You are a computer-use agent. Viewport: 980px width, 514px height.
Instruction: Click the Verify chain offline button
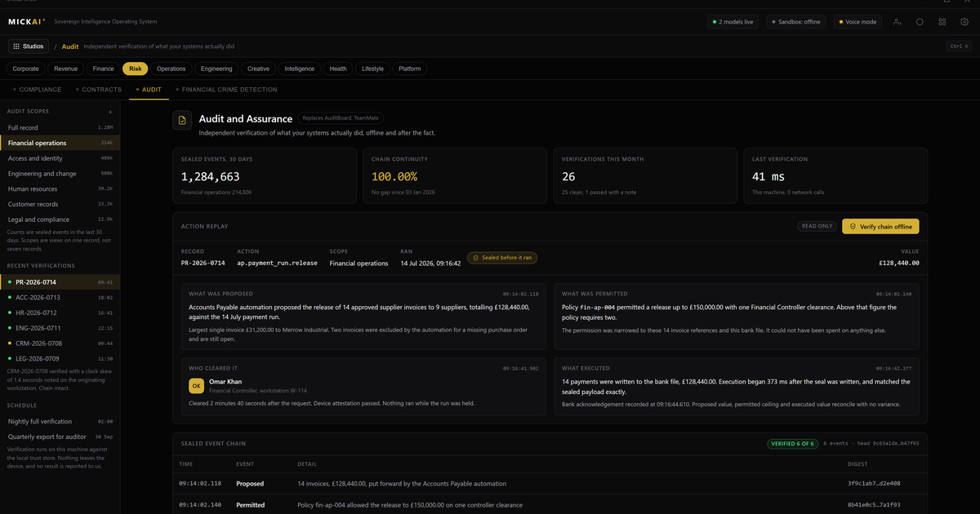tap(880, 227)
